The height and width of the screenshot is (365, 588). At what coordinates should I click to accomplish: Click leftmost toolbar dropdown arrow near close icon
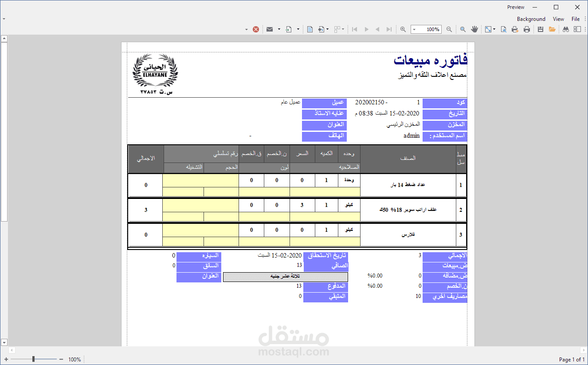tap(247, 29)
